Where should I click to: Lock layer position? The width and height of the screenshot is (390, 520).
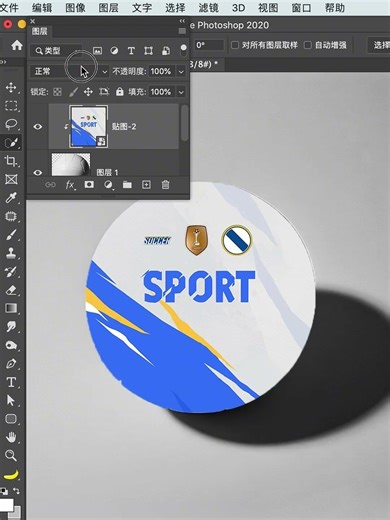(88, 92)
